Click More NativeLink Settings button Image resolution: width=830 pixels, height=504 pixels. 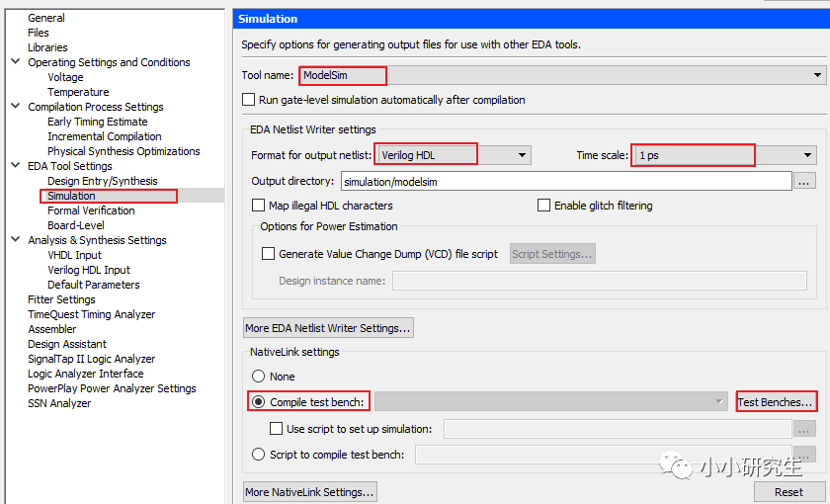[309, 491]
